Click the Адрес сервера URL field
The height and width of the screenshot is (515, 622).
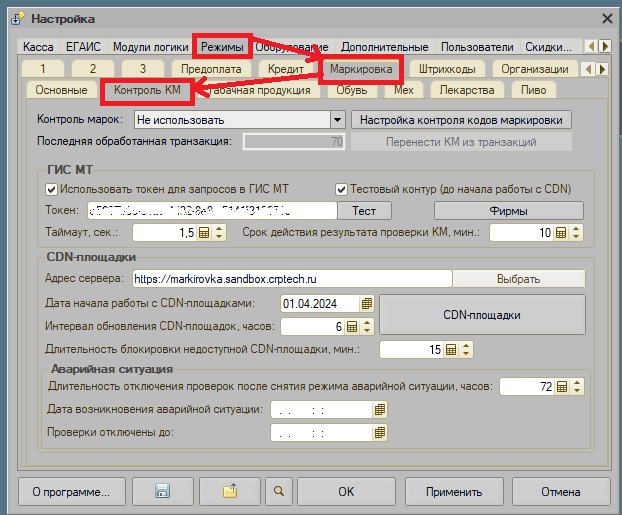(x=292, y=279)
